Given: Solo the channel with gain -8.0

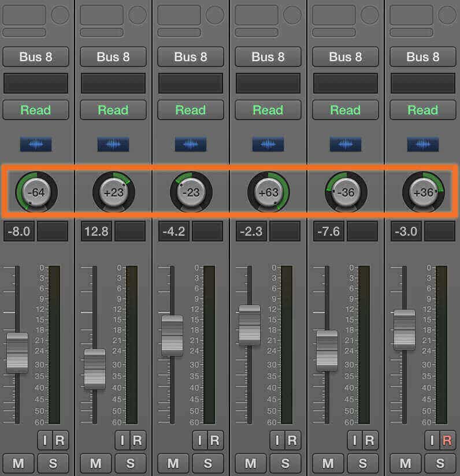Looking at the screenshot, I should 53,463.
